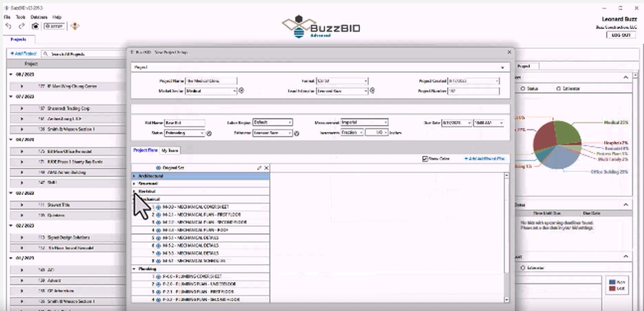Click the camera snapshot toolbar icon
The height and width of the screenshot is (311, 644).
[35, 26]
